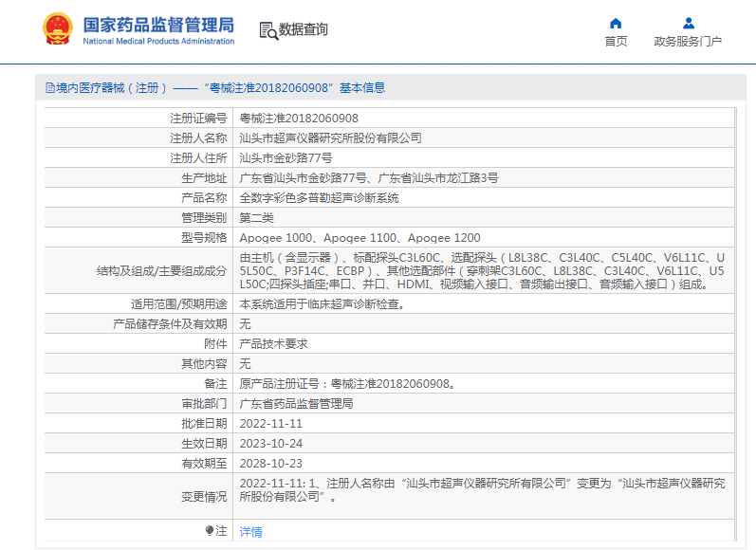Click the 批准日期 row label
756x550 pixels.
pyautogui.click(x=204, y=424)
